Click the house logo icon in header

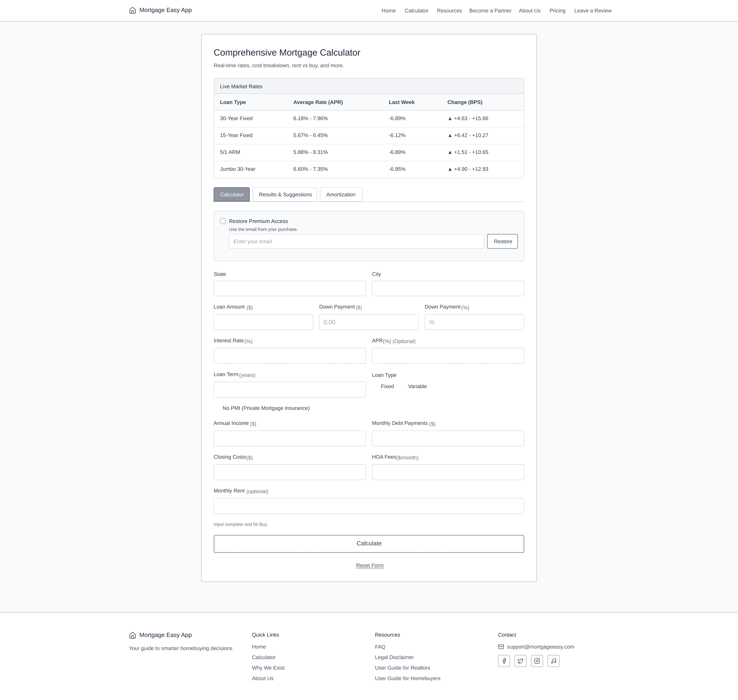point(132,10)
